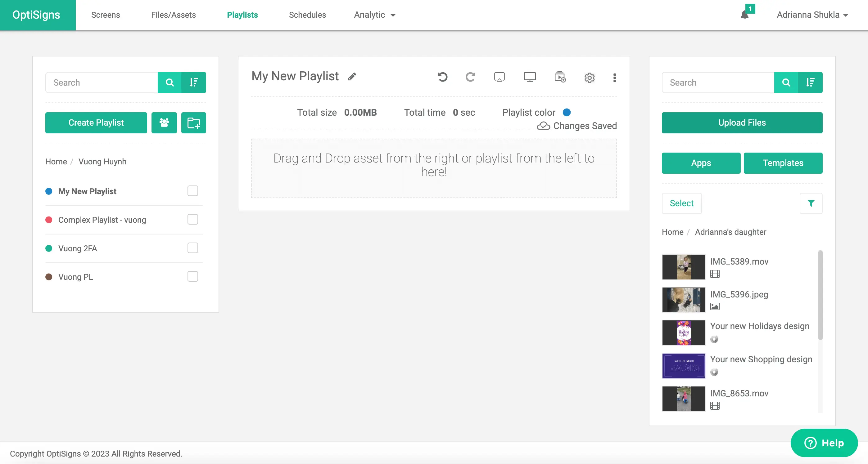Viewport: 868px width, 464px height.
Task: Add playlist to media folder
Action: pyautogui.click(x=560, y=77)
